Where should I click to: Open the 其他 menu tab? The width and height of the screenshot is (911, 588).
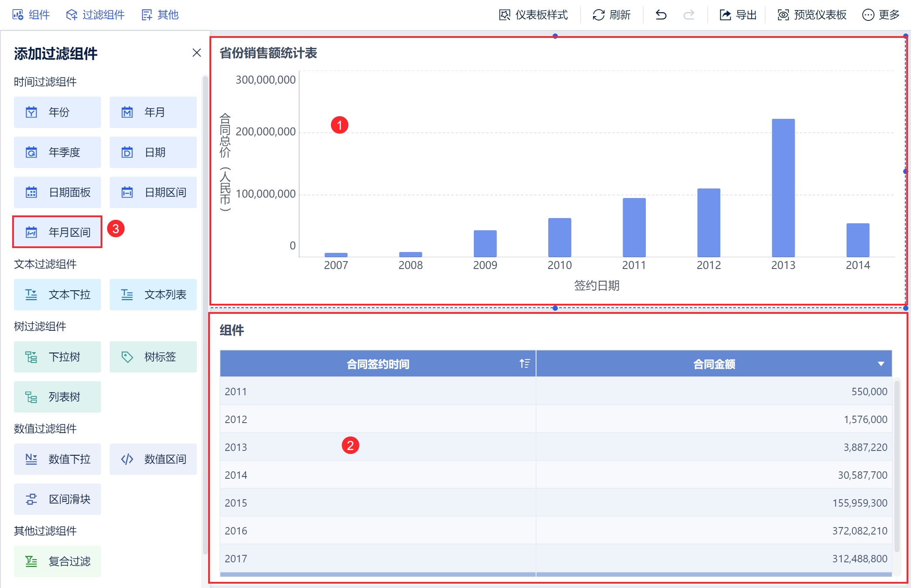pos(160,15)
